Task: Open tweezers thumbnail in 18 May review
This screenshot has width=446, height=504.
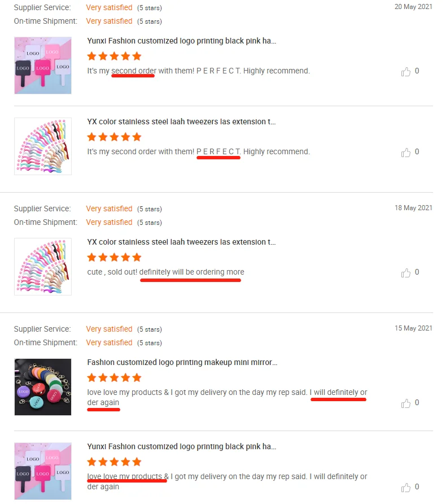Action: click(x=43, y=267)
